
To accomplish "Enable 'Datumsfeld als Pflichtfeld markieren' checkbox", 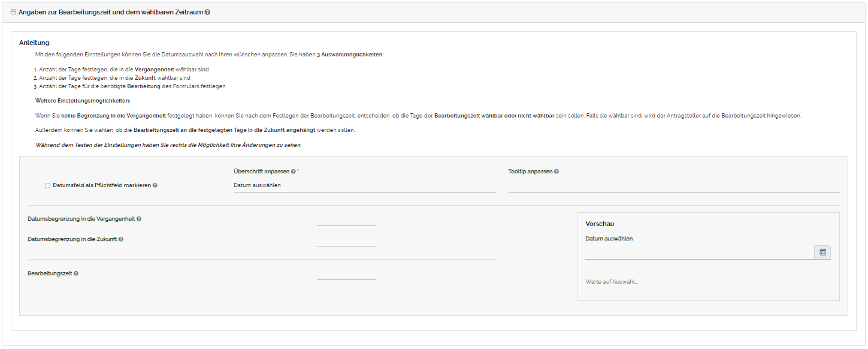I will (47, 186).
